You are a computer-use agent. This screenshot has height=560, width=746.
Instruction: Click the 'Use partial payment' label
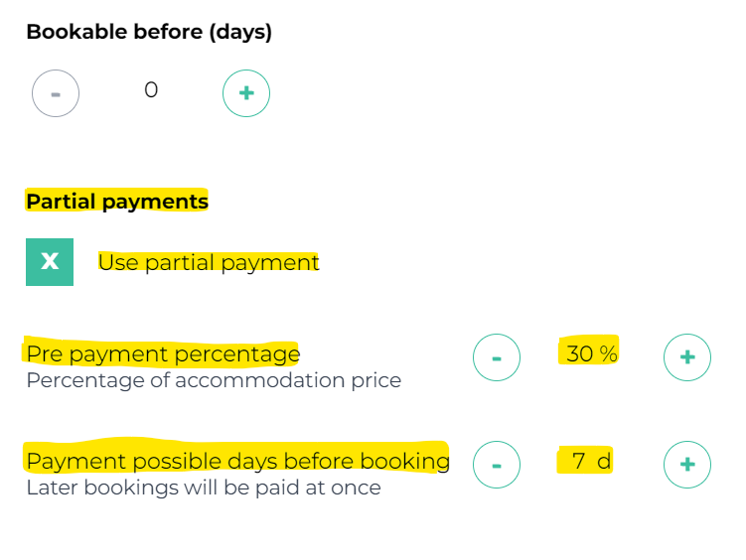[x=209, y=263]
